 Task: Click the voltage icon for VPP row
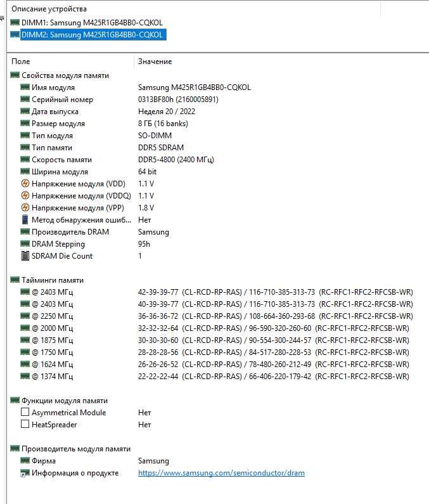pos(25,208)
